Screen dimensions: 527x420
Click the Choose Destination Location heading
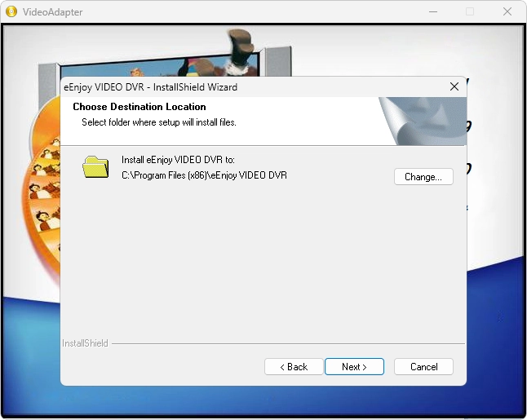click(139, 107)
